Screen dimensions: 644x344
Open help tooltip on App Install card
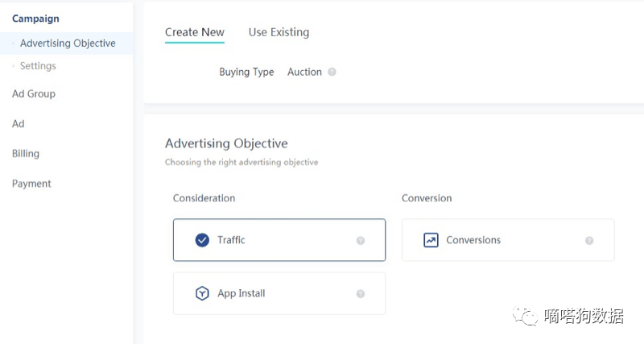click(361, 294)
